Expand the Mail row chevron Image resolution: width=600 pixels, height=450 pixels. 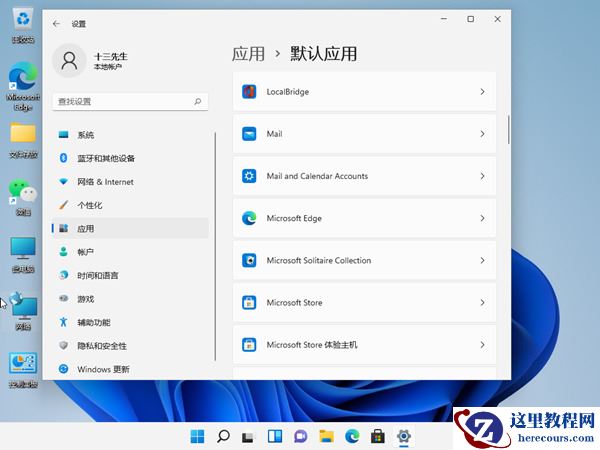point(482,134)
